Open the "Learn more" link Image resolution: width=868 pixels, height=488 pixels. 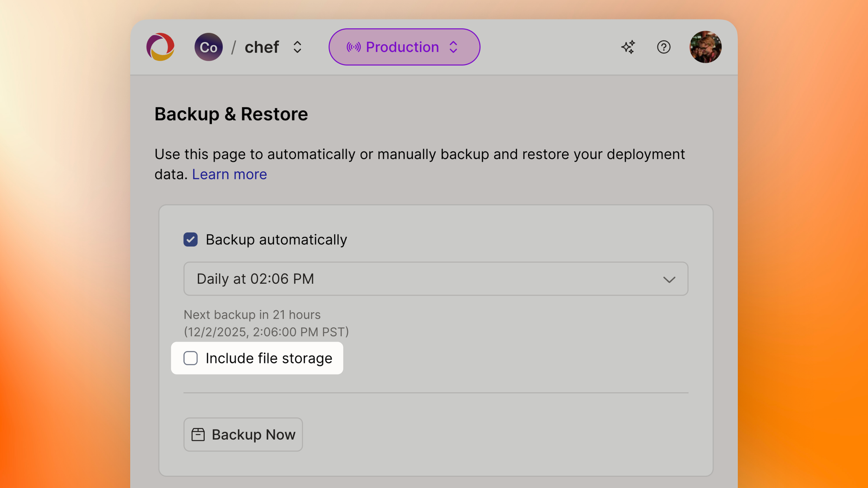(229, 174)
